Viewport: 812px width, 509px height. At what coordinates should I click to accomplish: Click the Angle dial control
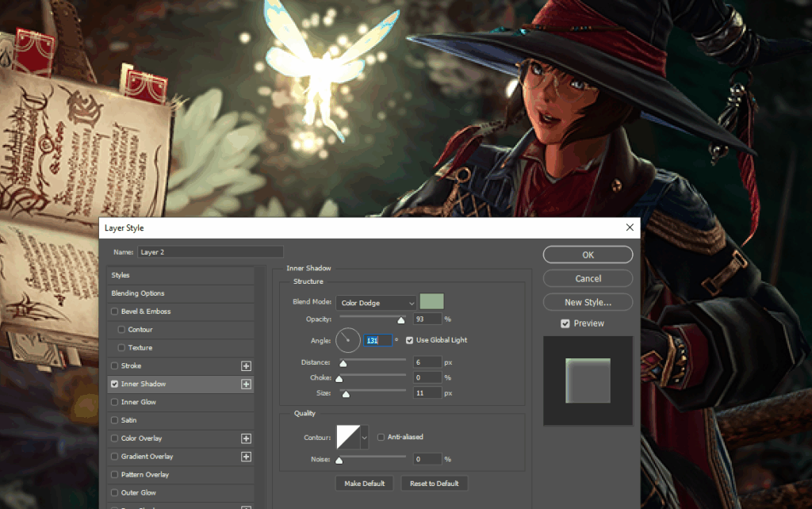coord(347,341)
